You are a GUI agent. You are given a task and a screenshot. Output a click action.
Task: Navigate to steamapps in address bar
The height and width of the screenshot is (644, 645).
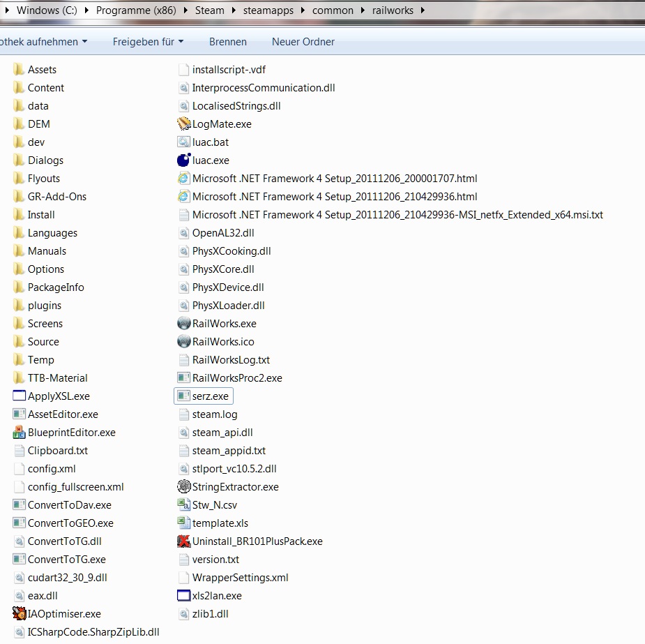pyautogui.click(x=266, y=10)
